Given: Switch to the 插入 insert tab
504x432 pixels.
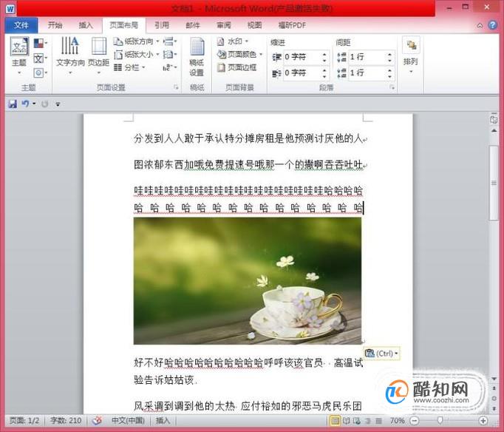Looking at the screenshot, I should pyautogui.click(x=86, y=25).
